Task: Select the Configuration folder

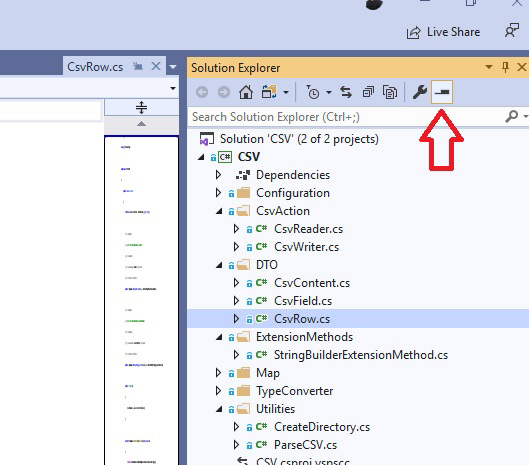Action: [x=293, y=193]
